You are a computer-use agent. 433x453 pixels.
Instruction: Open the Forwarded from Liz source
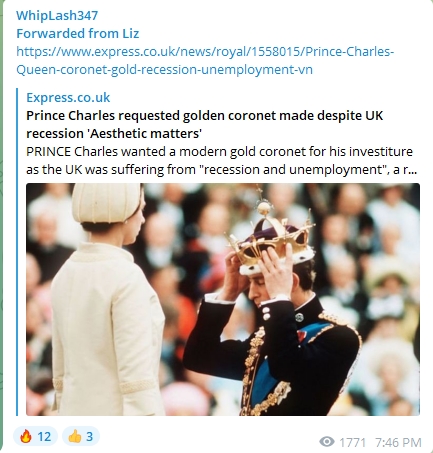click(x=77, y=33)
